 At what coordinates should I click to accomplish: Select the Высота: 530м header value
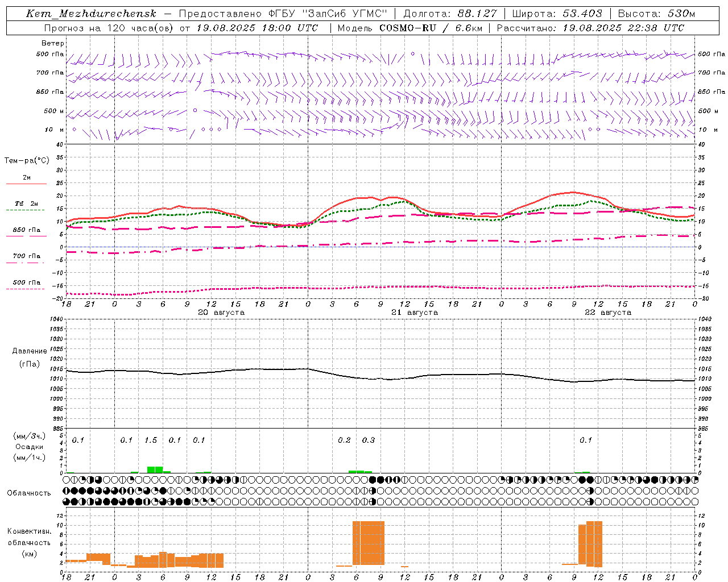pyautogui.click(x=656, y=14)
